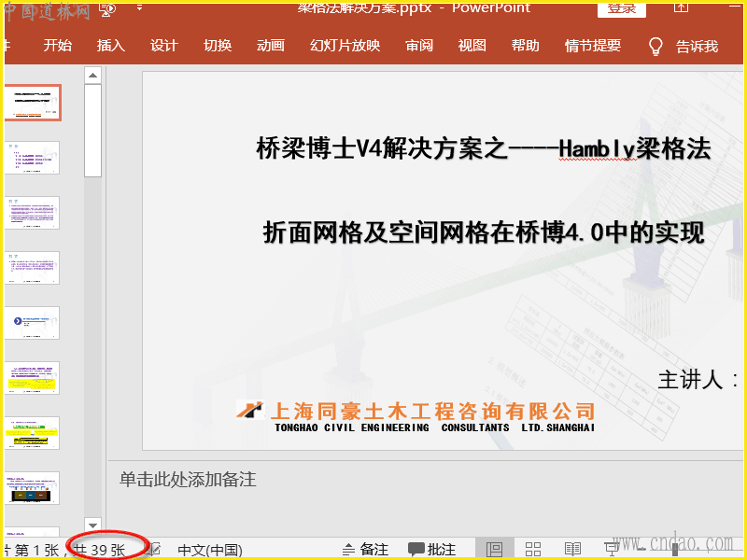Click notes area 单击此处添加备注
The height and width of the screenshot is (560, 747).
pyautogui.click(x=188, y=480)
